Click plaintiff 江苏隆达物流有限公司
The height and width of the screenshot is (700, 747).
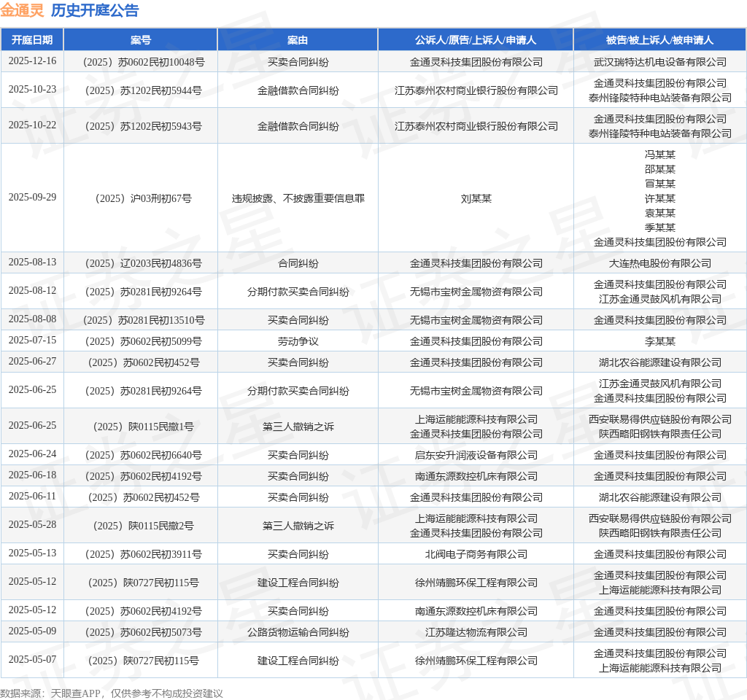(476, 632)
